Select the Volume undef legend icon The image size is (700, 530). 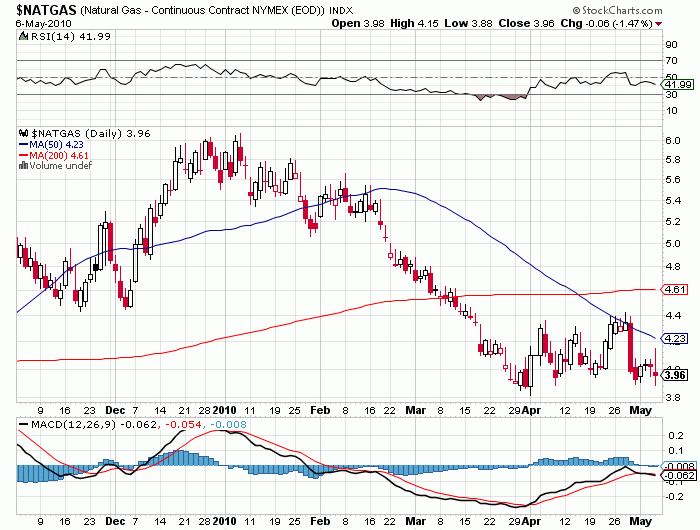click(22, 165)
